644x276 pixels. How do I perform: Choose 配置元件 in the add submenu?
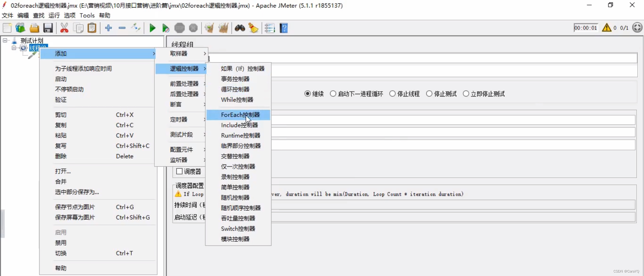tap(181, 149)
